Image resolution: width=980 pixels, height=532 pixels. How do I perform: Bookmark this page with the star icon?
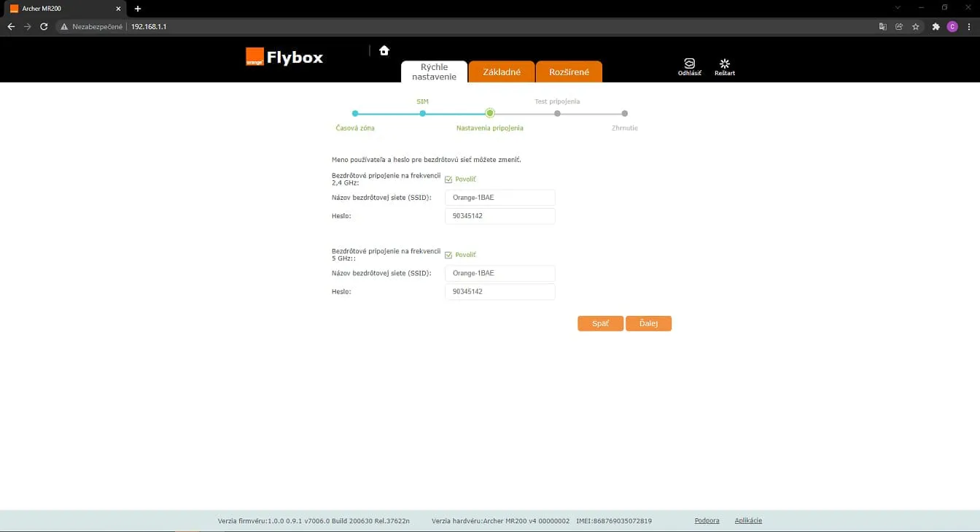click(915, 26)
